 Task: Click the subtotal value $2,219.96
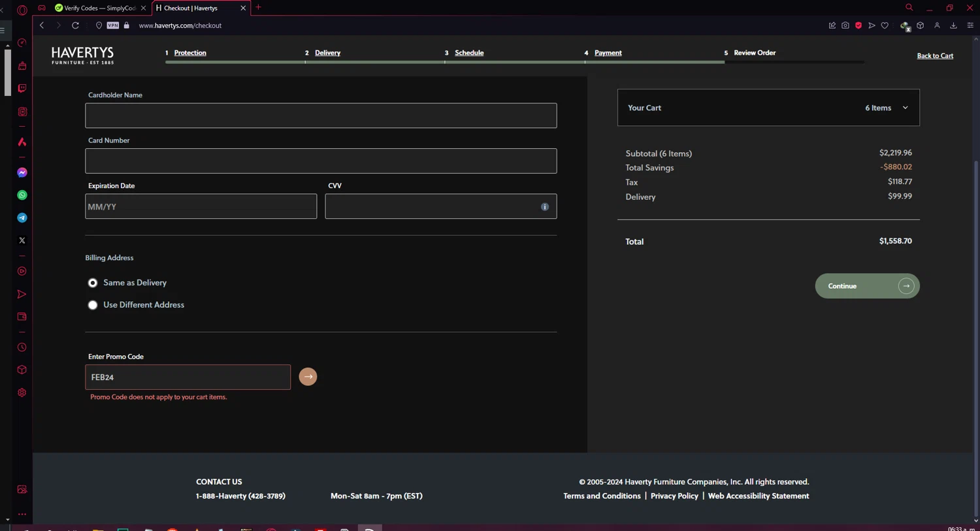pos(896,153)
